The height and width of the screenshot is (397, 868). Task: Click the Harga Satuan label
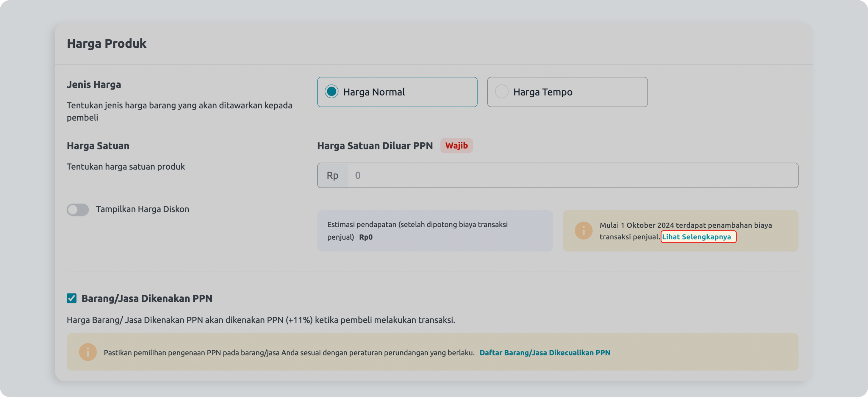[x=98, y=146]
